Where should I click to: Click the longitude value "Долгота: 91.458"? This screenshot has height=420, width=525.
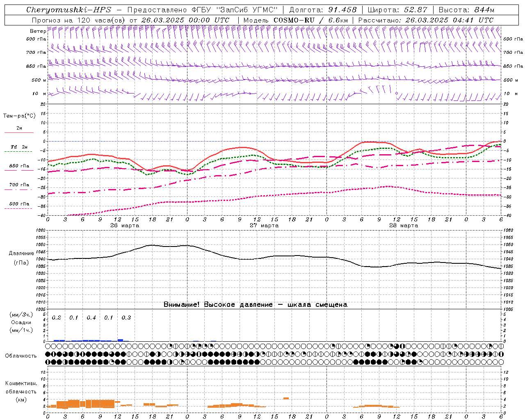323,10
